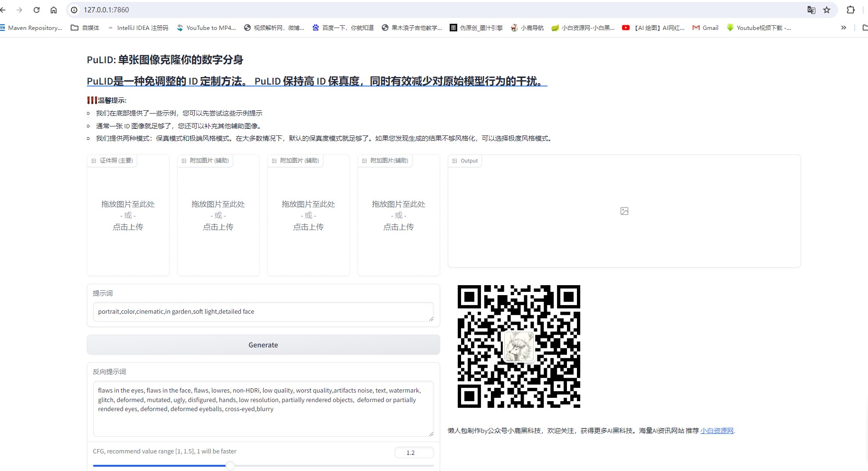868x471 pixels.
Task: Go back with the browser back arrow
Action: tap(4, 10)
